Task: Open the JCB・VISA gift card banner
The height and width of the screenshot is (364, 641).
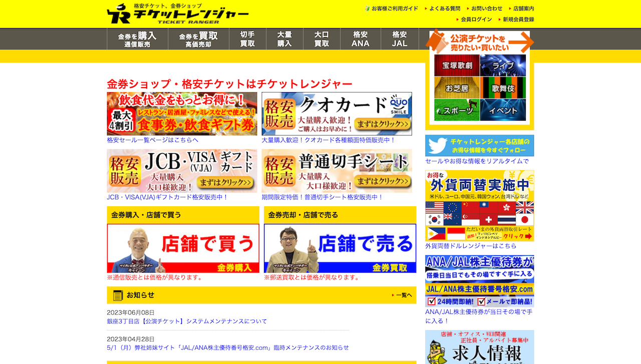Action: pos(182,171)
